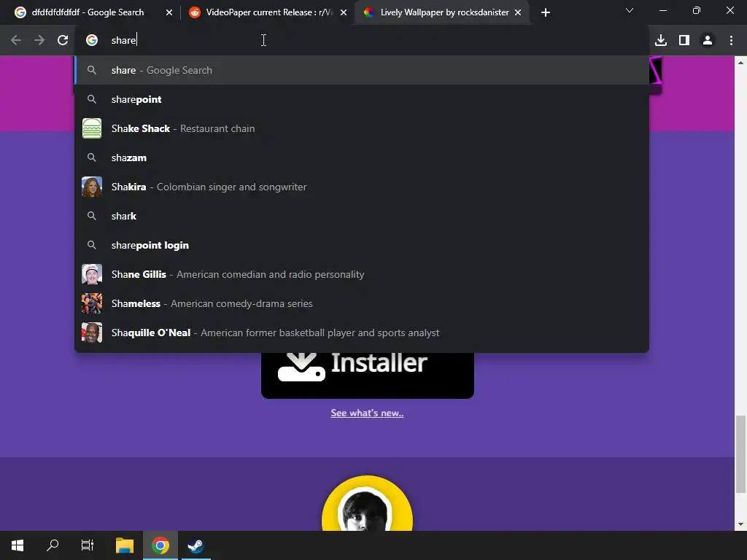Choose the 'shark' suggestion
The width and height of the screenshot is (747, 560).
tap(362, 216)
